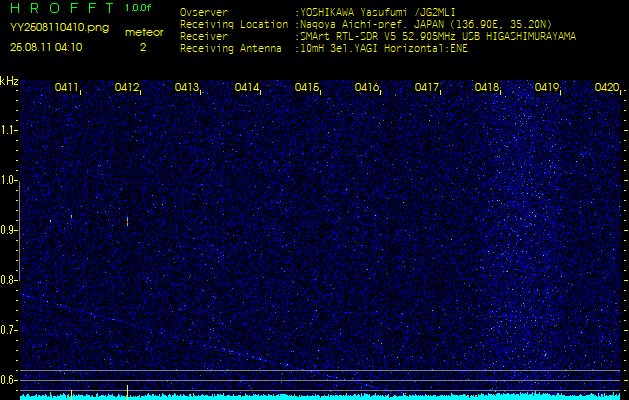Viewport: 629px width, 400px height.
Task: Select the filename YY2508110410.png
Action: [59, 28]
